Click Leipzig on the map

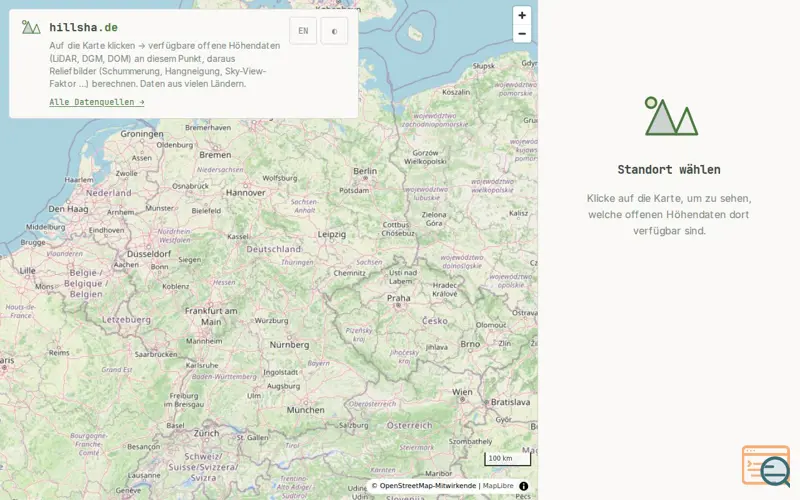(332, 234)
